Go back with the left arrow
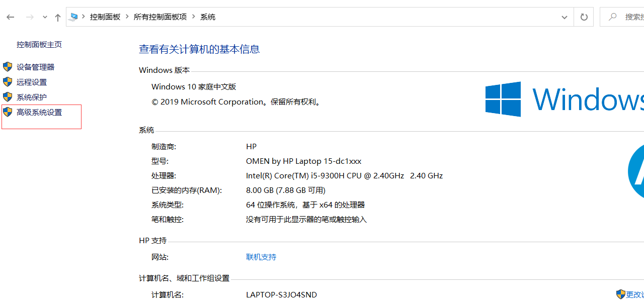 pos(10,17)
